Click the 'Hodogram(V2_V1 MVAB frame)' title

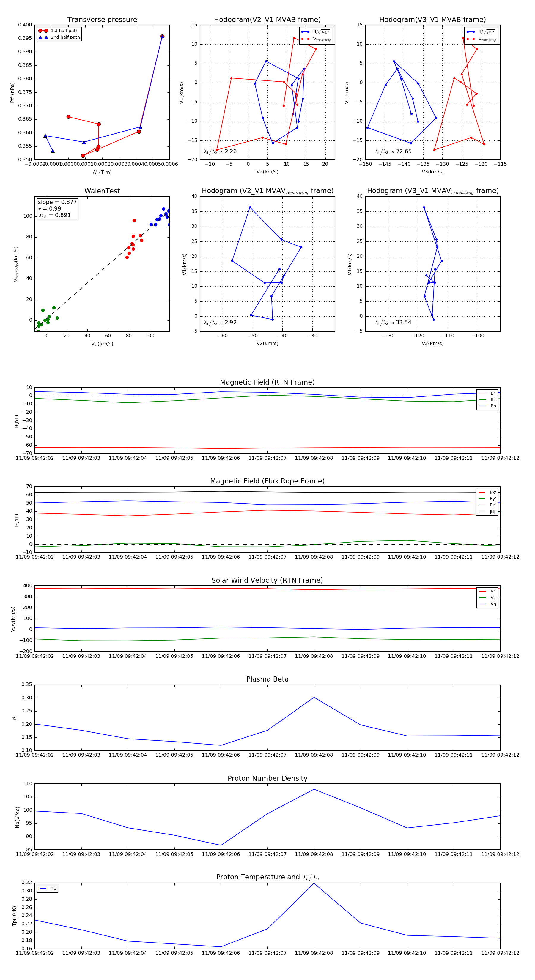267,19
